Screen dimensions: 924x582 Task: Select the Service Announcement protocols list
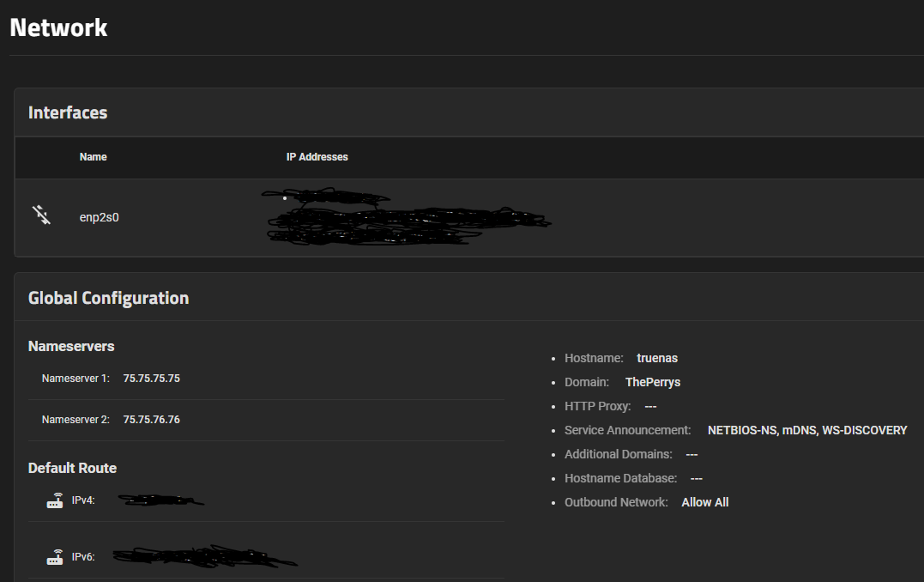click(x=806, y=430)
